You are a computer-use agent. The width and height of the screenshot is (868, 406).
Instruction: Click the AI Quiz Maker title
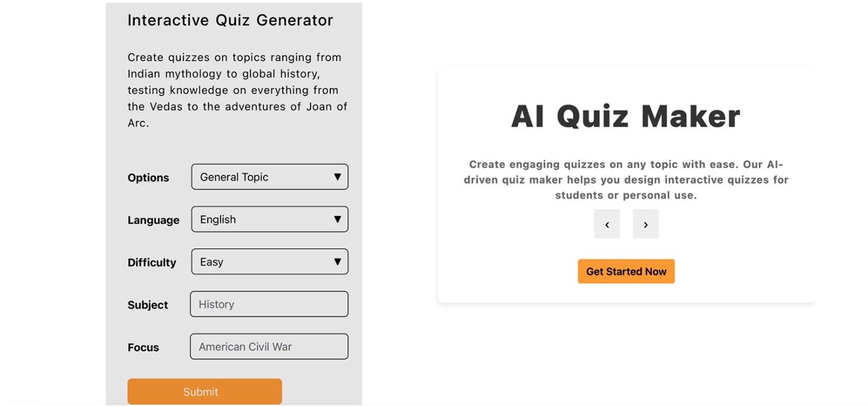pos(625,116)
